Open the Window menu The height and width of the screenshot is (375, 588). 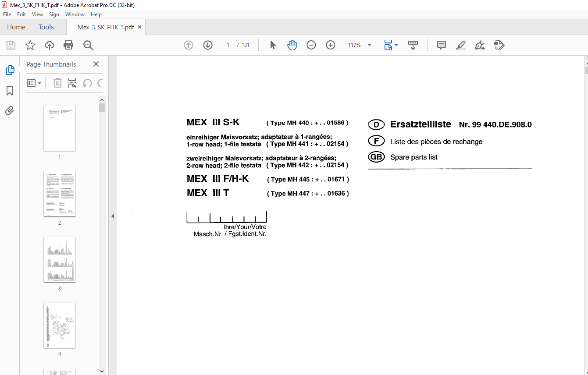75,14
